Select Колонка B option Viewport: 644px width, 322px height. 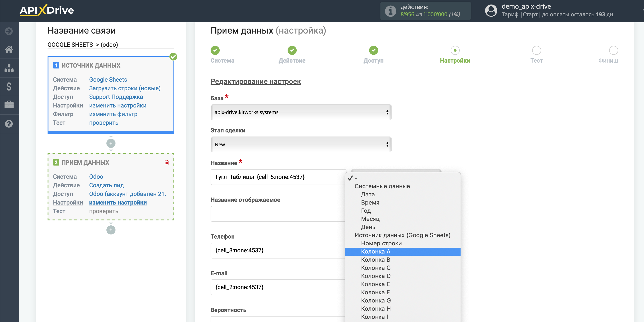[403, 260]
